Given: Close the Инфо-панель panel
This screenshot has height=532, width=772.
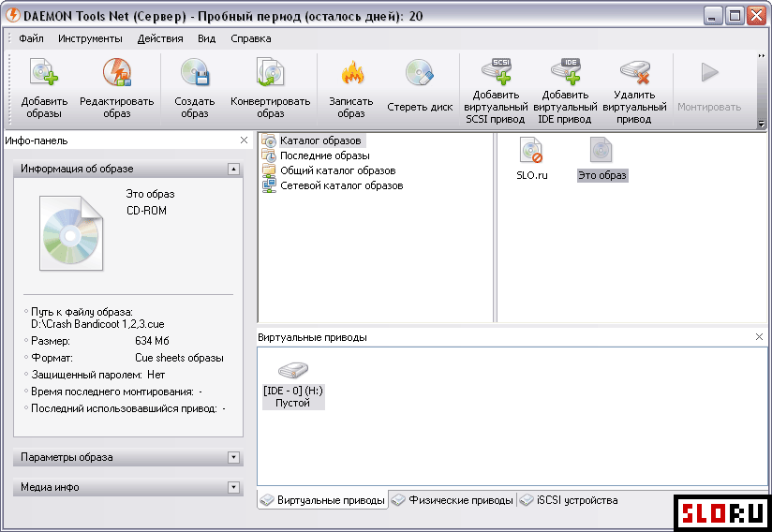Looking at the screenshot, I should pyautogui.click(x=244, y=140).
